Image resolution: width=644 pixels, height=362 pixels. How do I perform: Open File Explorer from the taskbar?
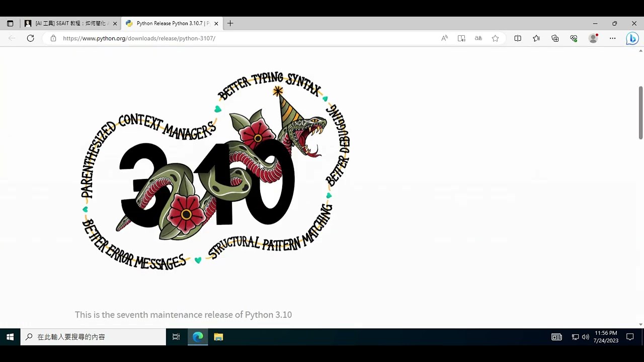[x=218, y=337]
